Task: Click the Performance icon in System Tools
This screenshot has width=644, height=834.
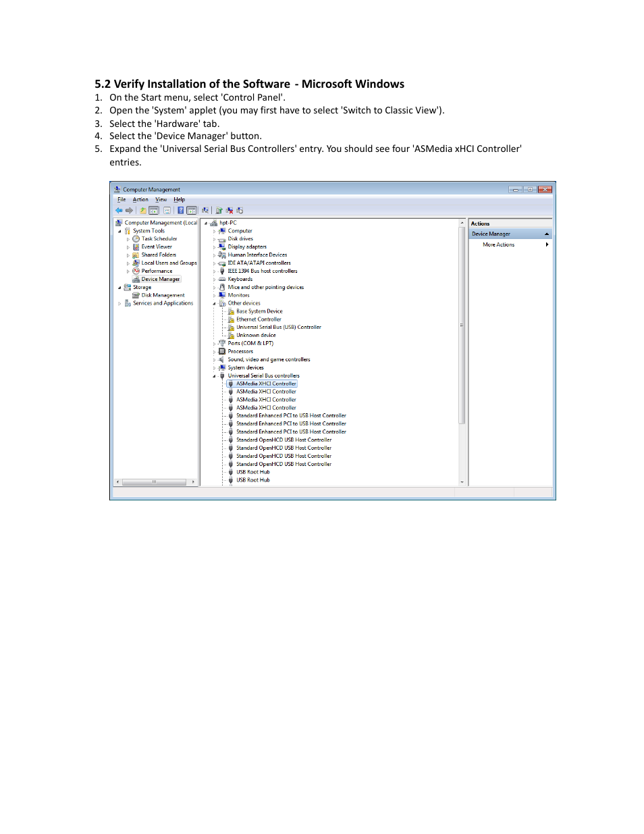Action: [x=136, y=271]
